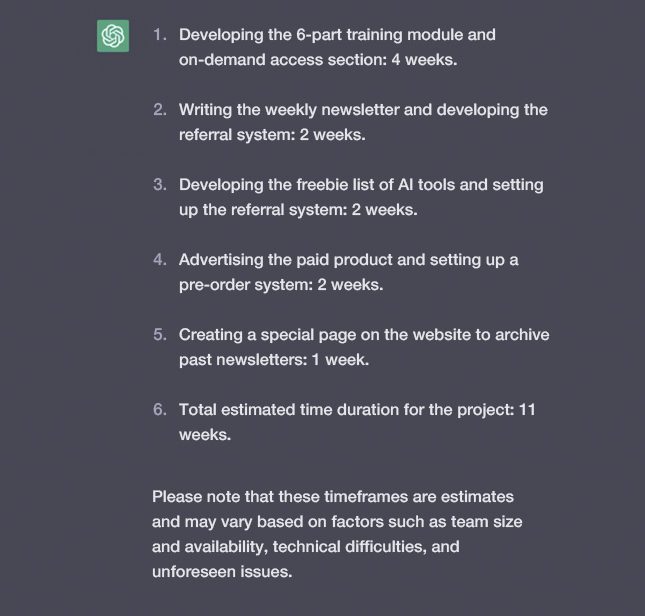Click "Creating a special page on the website" item
645x616 pixels.
click(364, 347)
